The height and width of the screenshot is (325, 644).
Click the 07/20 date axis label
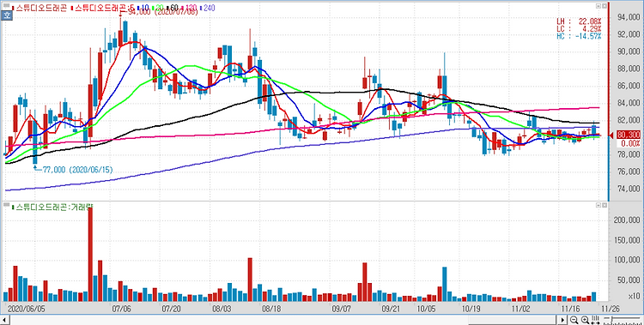point(171,308)
